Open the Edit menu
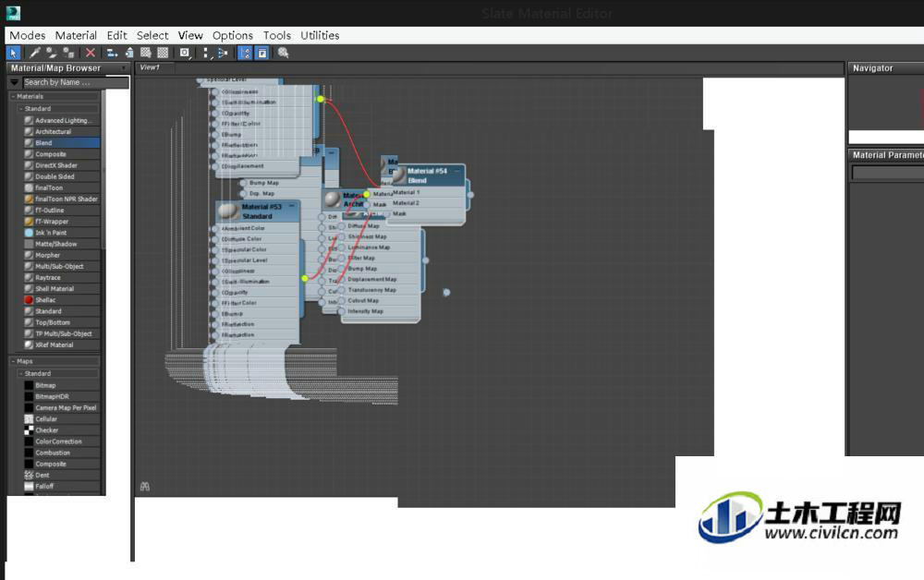 coord(116,35)
